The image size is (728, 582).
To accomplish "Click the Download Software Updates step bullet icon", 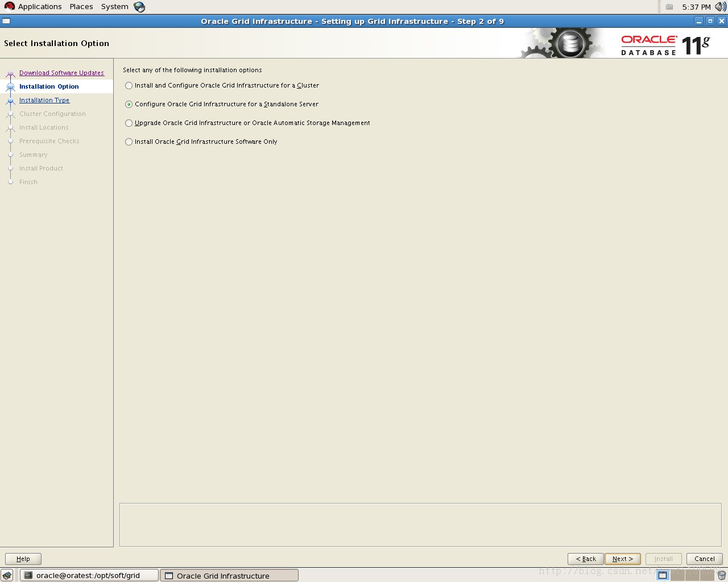I will pyautogui.click(x=10, y=73).
